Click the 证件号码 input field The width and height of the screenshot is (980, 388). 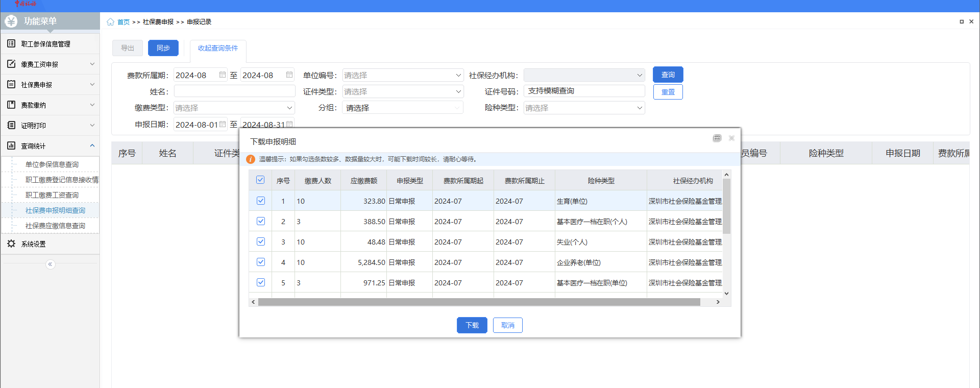coord(584,91)
